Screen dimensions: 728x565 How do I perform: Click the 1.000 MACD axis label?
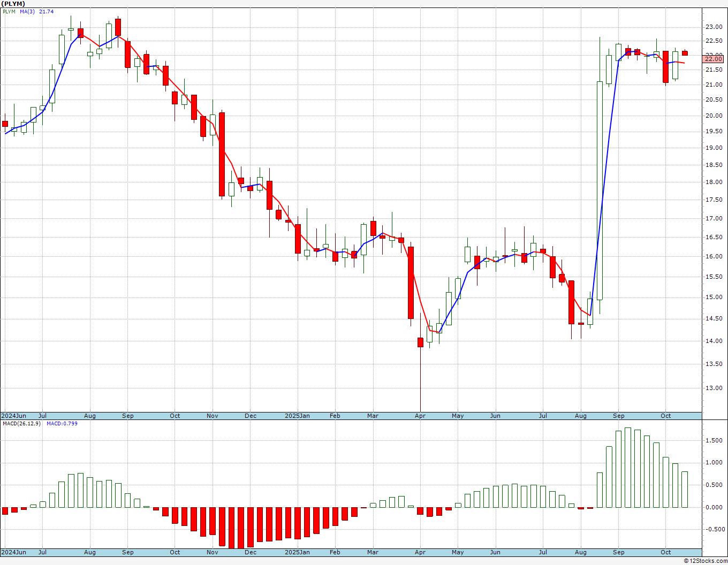tap(715, 463)
